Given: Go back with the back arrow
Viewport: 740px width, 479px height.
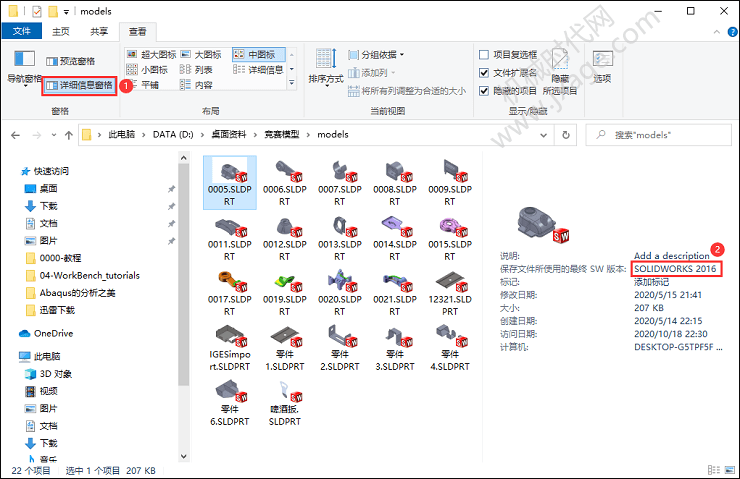Looking at the screenshot, I should [16, 135].
